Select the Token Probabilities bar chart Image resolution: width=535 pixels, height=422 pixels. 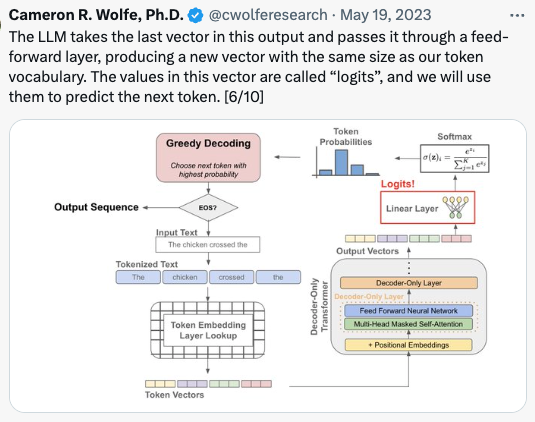click(x=346, y=163)
